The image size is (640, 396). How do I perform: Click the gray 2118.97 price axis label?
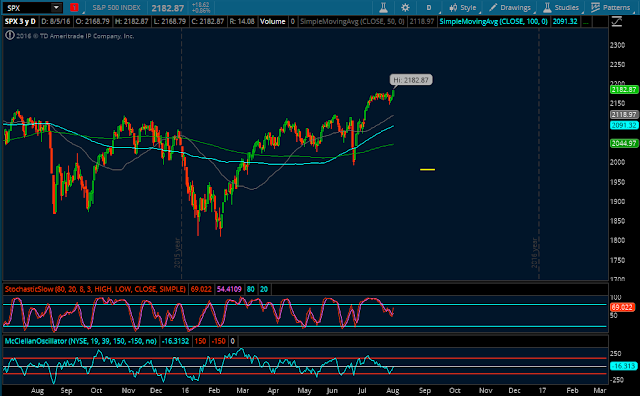pyautogui.click(x=624, y=115)
